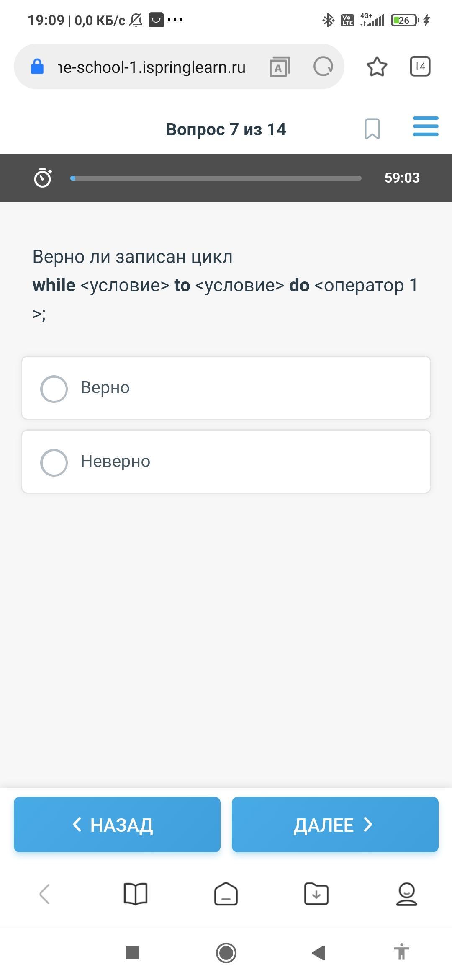Tap the Android recent apps square
This screenshot has width=452, height=980.
pyautogui.click(x=132, y=953)
